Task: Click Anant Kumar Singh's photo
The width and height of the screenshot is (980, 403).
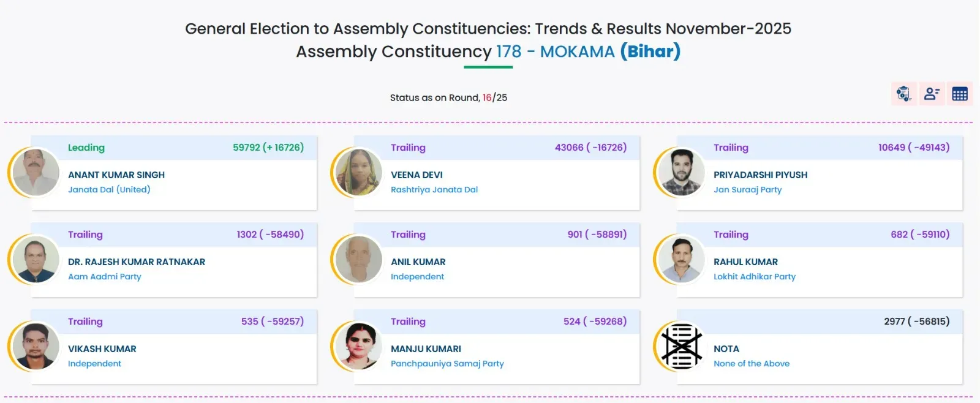Action: click(36, 173)
